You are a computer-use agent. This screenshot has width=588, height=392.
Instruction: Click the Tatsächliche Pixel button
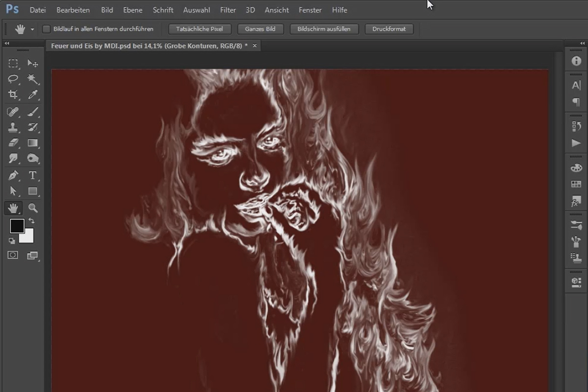click(x=199, y=29)
